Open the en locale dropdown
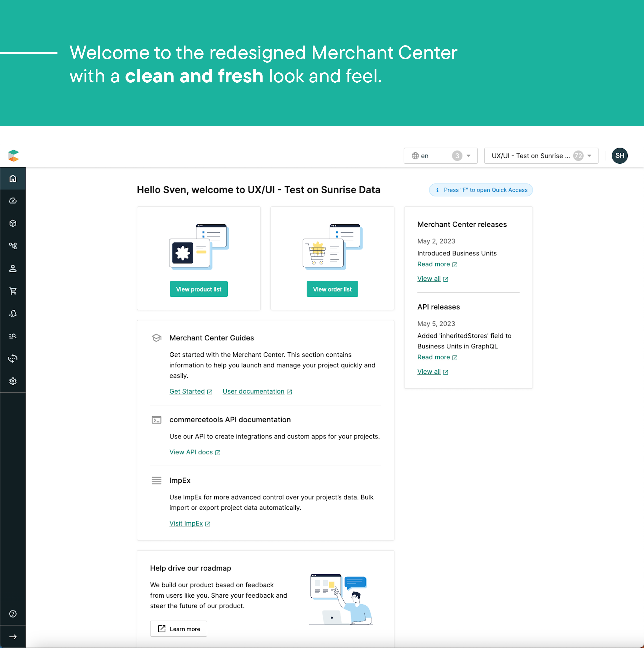This screenshot has height=648, width=644. click(x=440, y=156)
